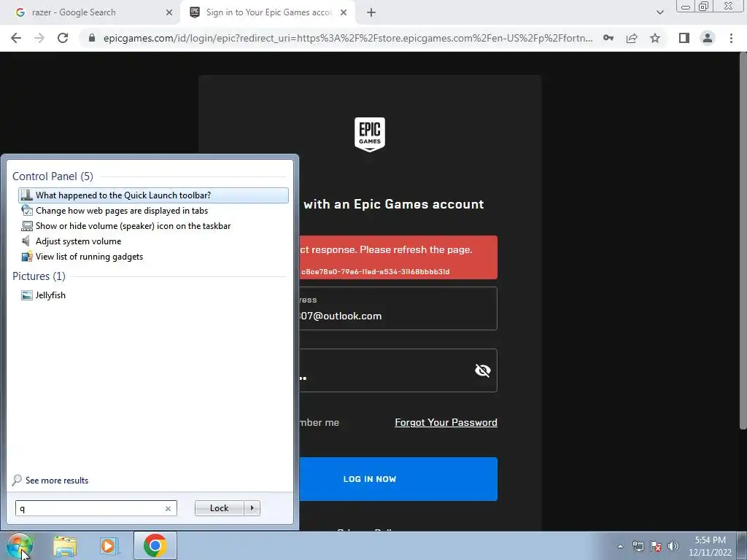This screenshot has width=747, height=560.
Task: Open the tab search chevron in Chrome
Action: (x=659, y=13)
